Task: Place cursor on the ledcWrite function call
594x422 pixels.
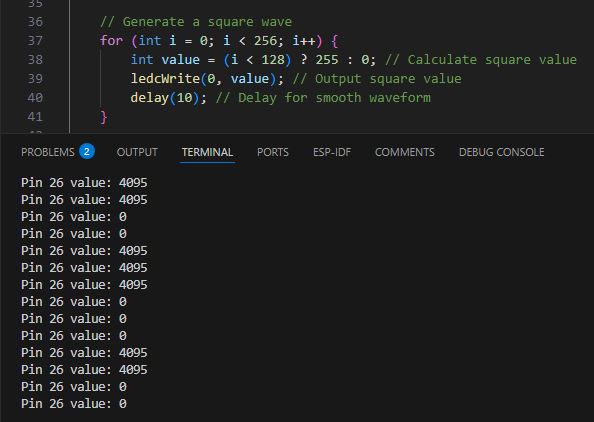Action: click(x=165, y=79)
